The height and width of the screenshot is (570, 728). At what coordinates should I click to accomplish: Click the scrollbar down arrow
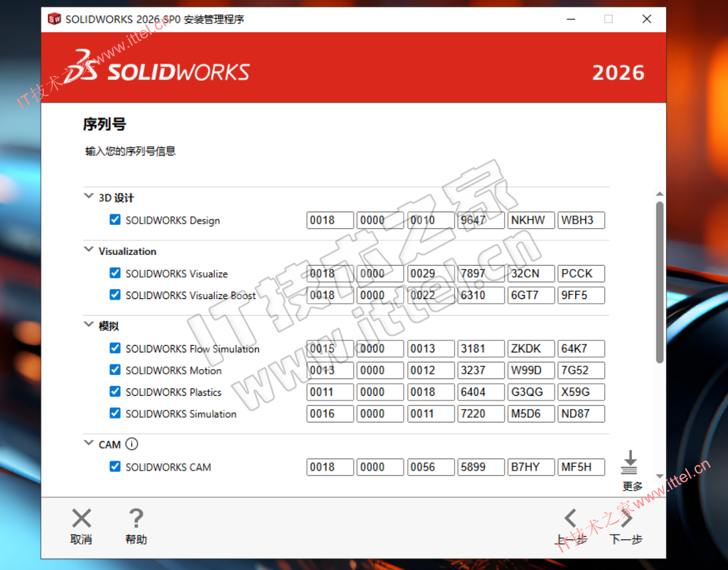659,477
